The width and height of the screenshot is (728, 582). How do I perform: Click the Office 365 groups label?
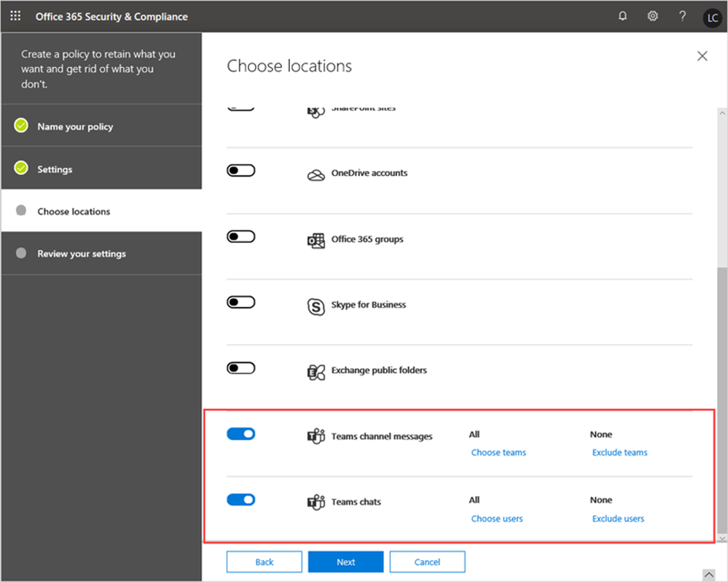pos(367,239)
